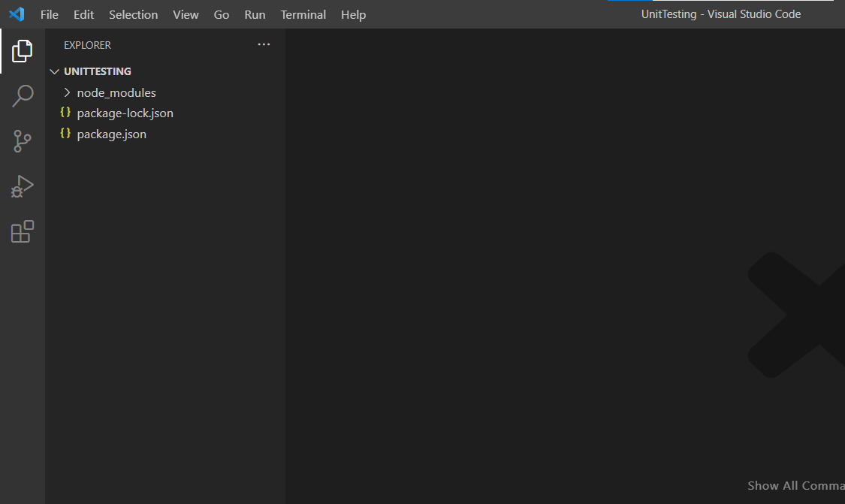Open the File menu
The image size is (845, 504).
coord(49,14)
